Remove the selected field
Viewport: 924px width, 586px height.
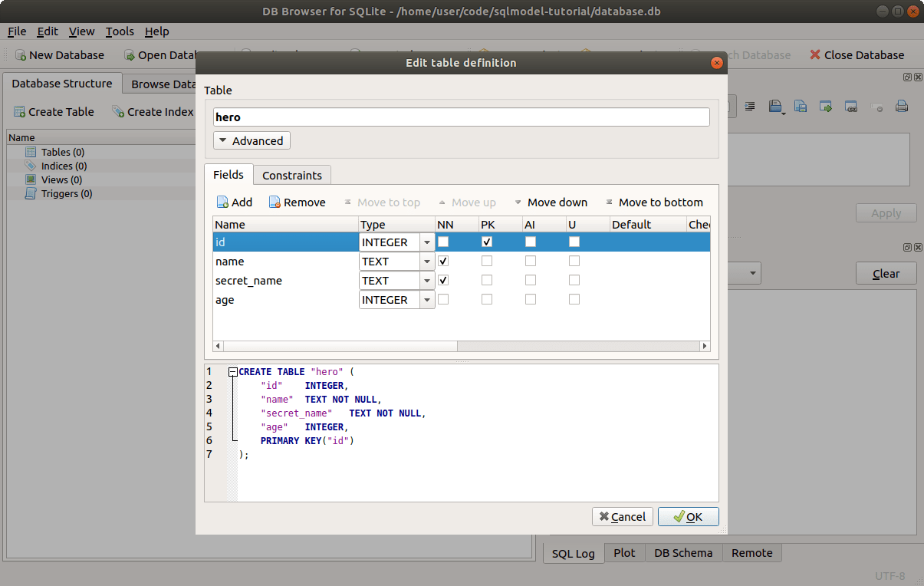click(297, 202)
